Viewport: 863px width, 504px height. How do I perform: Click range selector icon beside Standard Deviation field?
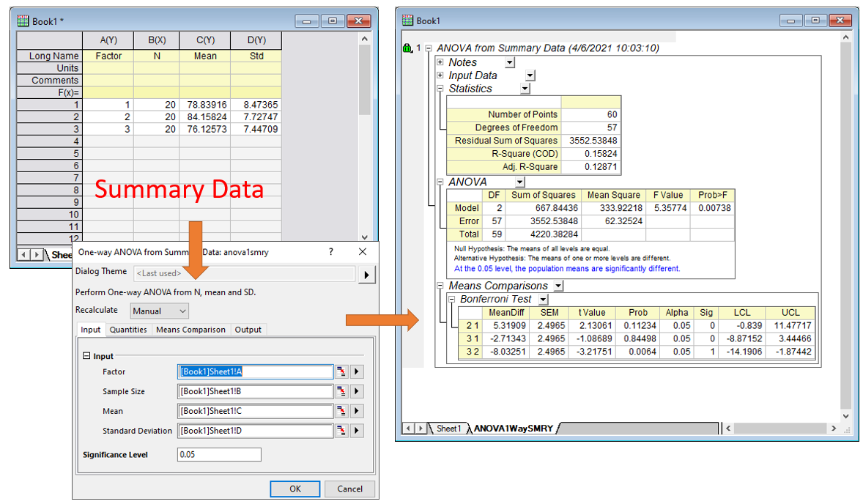pyautogui.click(x=341, y=431)
